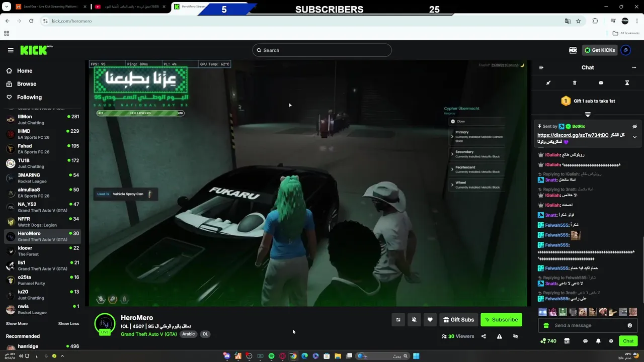This screenshot has width=644, height=362.
Task: Click the OL tag under stream title
Action: (205, 334)
